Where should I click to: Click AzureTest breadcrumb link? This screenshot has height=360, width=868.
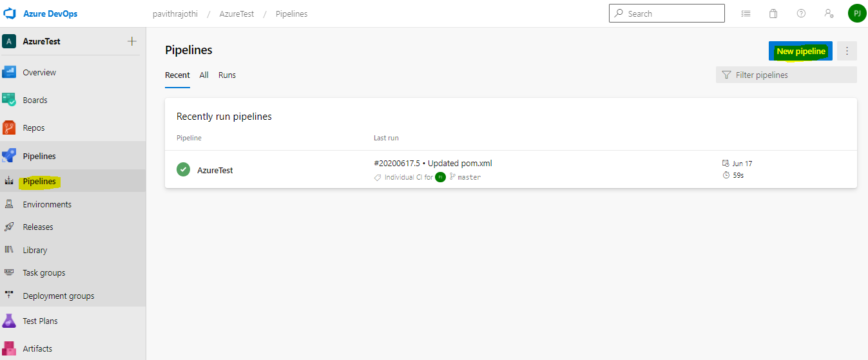(x=236, y=14)
